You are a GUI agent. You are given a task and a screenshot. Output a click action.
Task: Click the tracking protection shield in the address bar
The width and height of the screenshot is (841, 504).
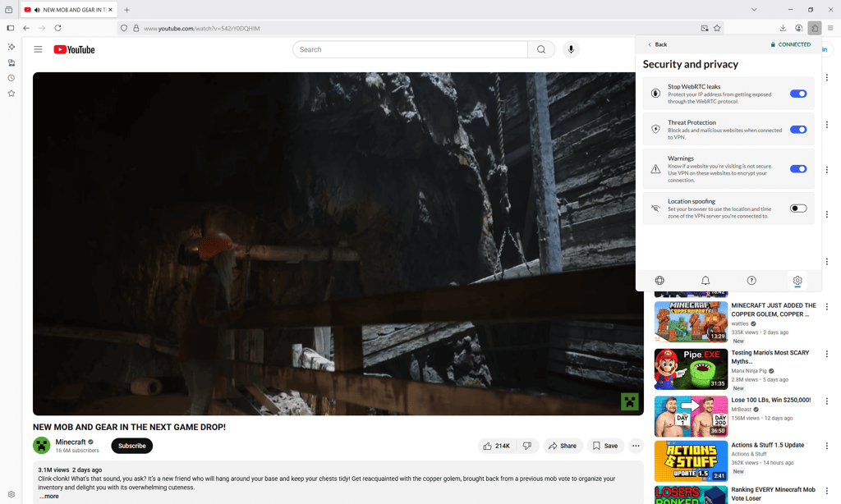tap(124, 28)
